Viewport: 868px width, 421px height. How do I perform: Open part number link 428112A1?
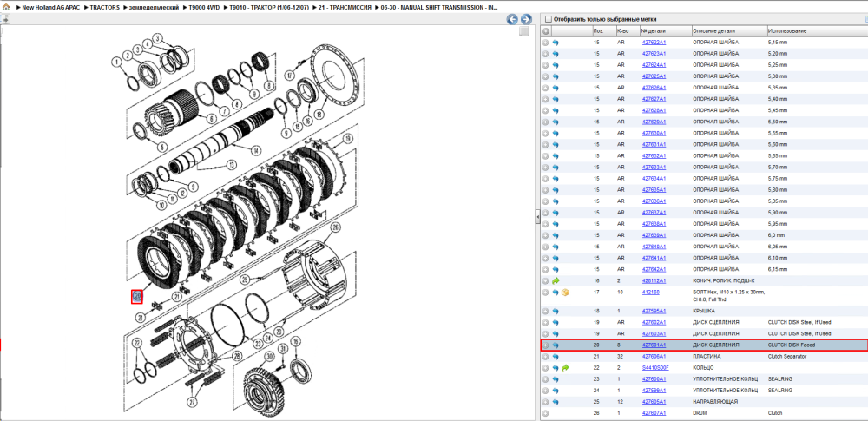pos(654,281)
